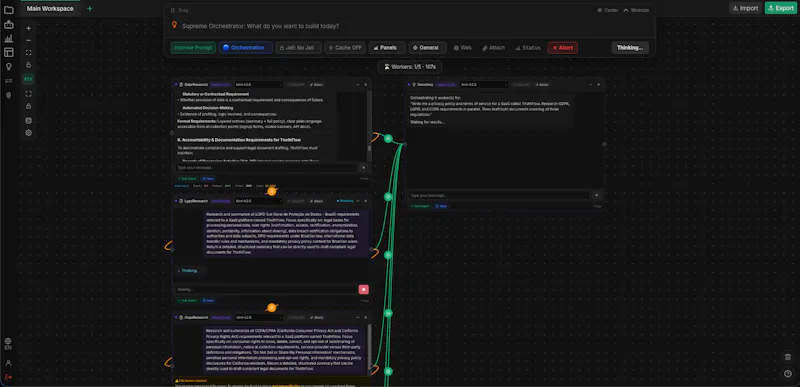Image resolution: width=800 pixels, height=387 pixels.
Task: Click Attach in LgpdResearch panel
Action: tap(316, 201)
